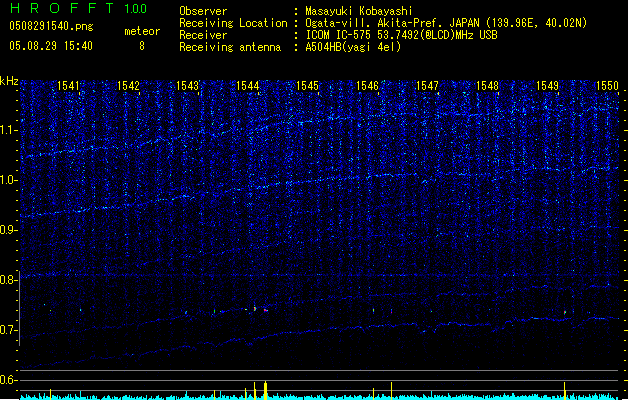Screen dimensions: 629x400
Task: Click the date 05.08.29 15:40 text
Action: coord(50,46)
